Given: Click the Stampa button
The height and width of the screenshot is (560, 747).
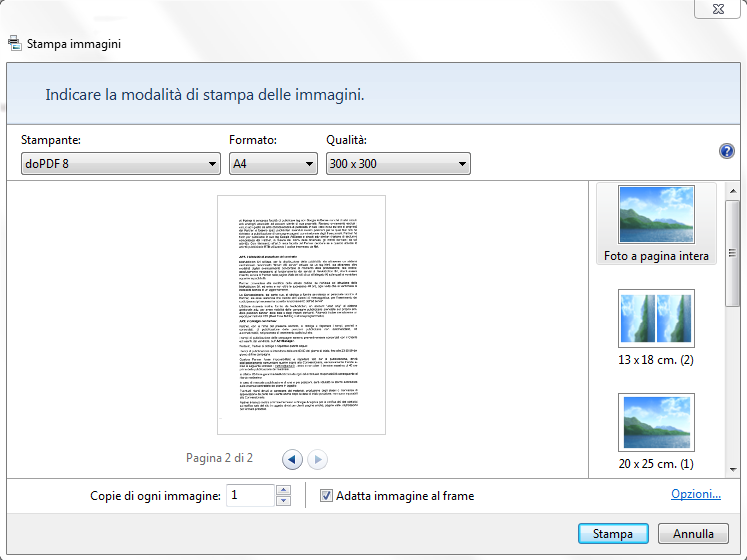Looking at the screenshot, I should pos(612,534).
